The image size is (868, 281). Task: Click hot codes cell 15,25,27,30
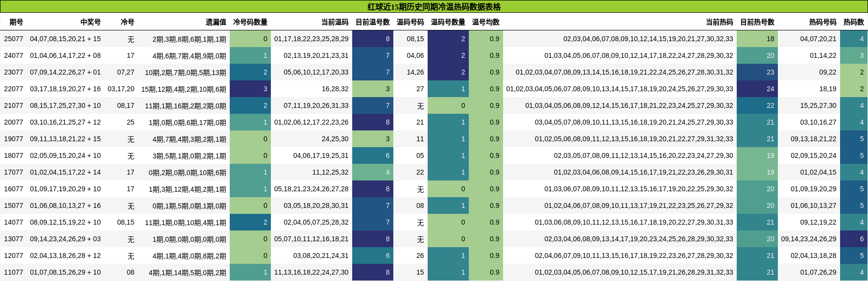(819, 105)
